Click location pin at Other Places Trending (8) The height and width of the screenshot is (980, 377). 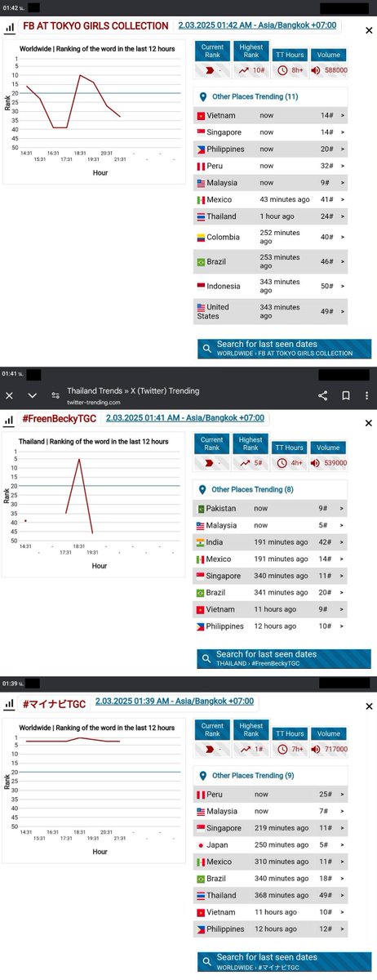tap(202, 490)
